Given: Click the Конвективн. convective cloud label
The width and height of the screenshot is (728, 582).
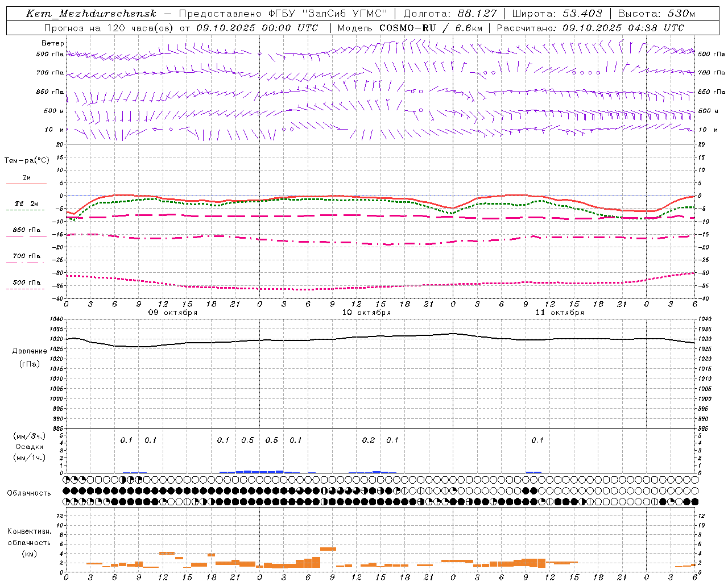Looking at the screenshot, I should [x=29, y=531].
